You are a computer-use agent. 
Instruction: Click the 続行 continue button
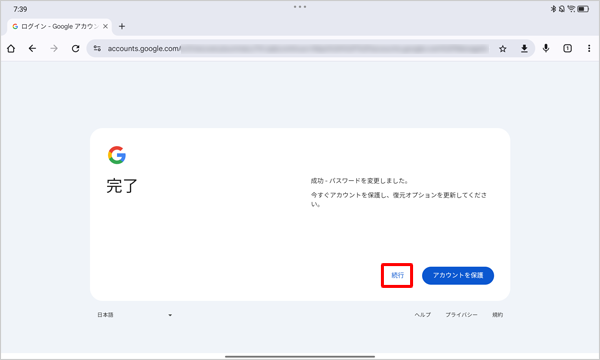point(397,275)
